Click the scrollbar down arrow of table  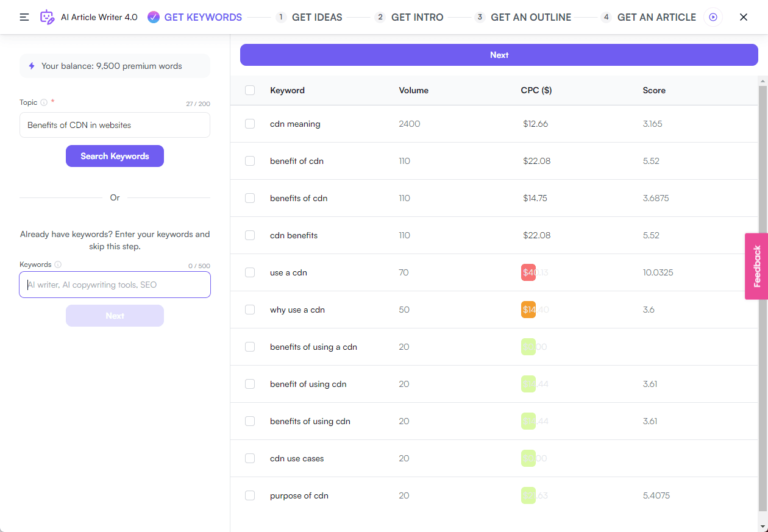coord(763,527)
